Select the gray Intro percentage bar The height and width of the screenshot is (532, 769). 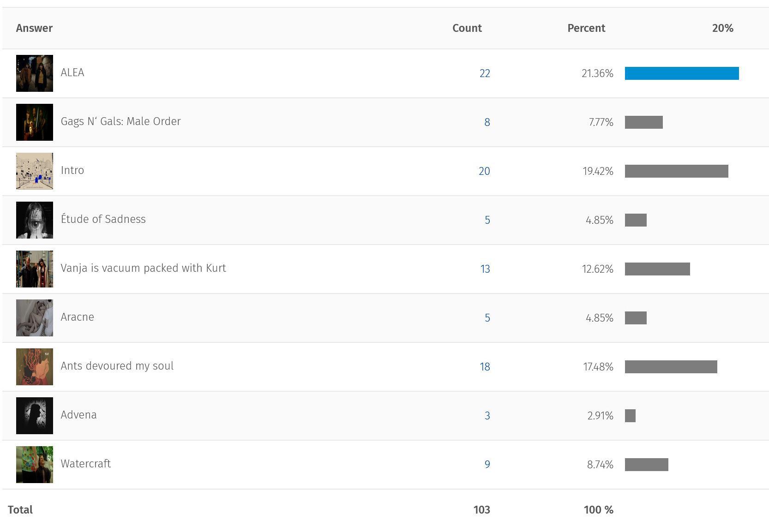[677, 171]
